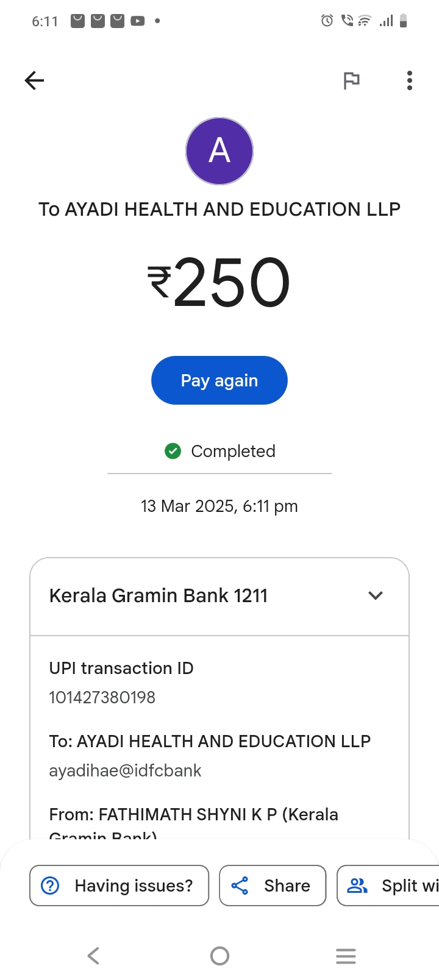Tap the Kerala Gramin Bank 1211 header
Viewport: 439px width, 980px height.
pyautogui.click(x=159, y=595)
